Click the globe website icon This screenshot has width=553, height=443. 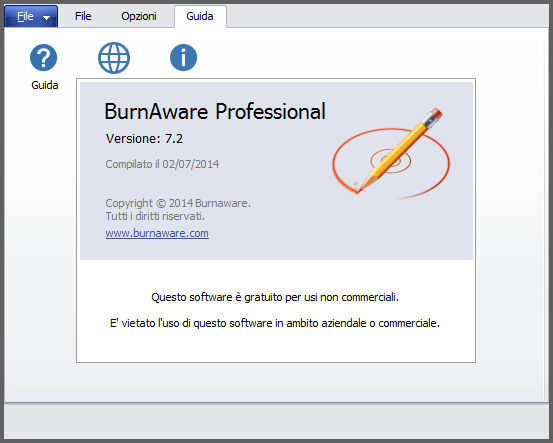[114, 58]
